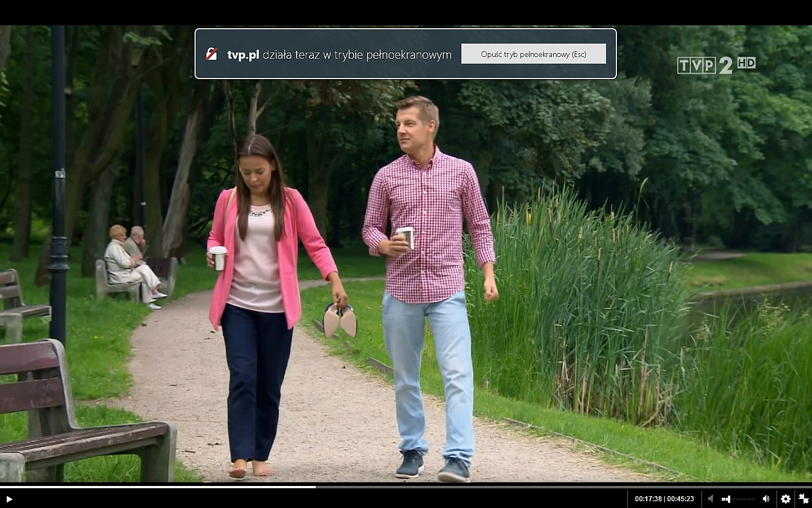Screen dimensions: 812x508
Task: Click the tvp.pl site security icon
Action: [x=211, y=54]
